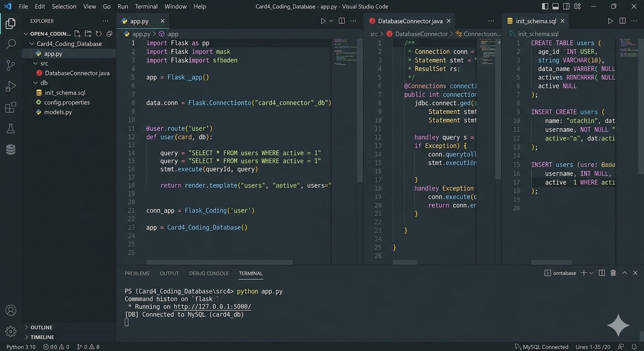Open the Database view in activity bar
The image size is (644, 351).
11,149
